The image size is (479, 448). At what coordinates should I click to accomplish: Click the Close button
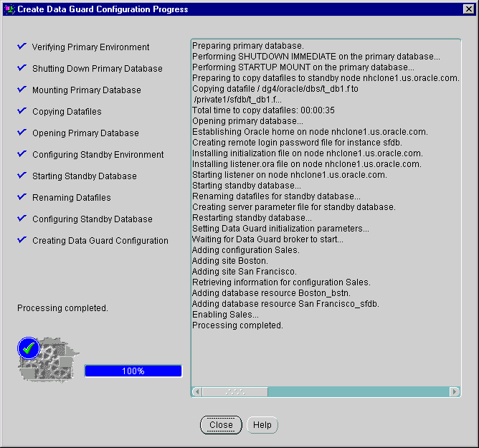tap(221, 425)
